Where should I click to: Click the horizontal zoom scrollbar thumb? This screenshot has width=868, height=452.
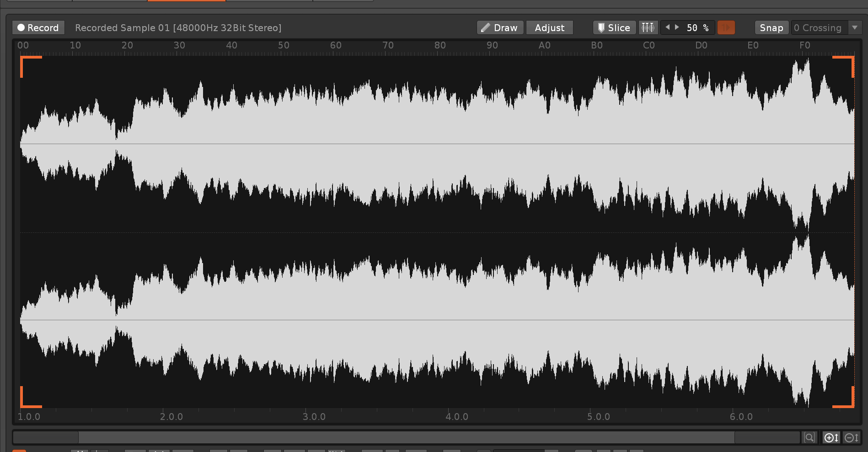coord(406,438)
